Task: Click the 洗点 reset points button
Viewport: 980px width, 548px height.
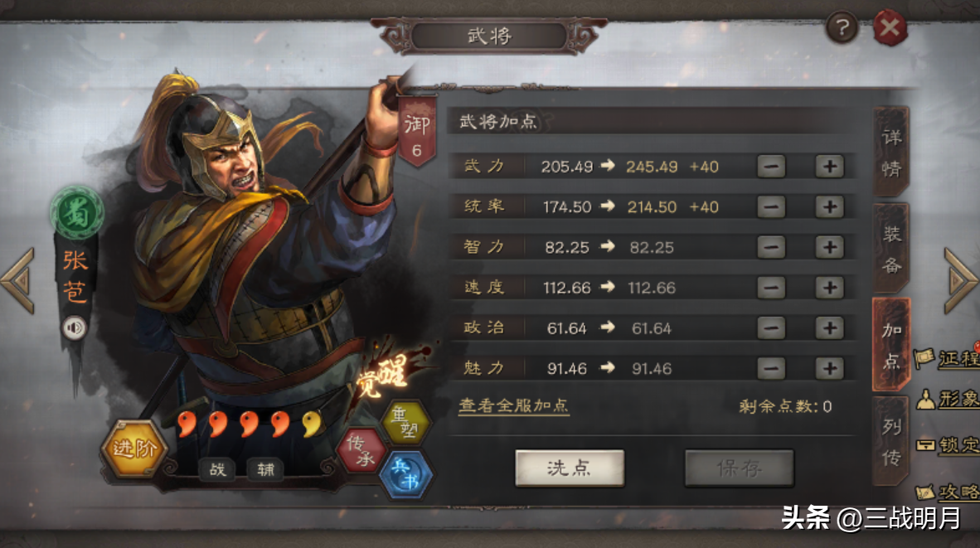Action: (x=570, y=468)
